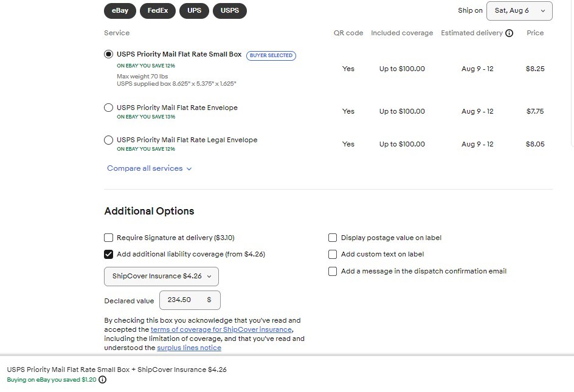Open the Ship on date dropdown
Viewport: 574px width, 392px height.
click(x=519, y=10)
